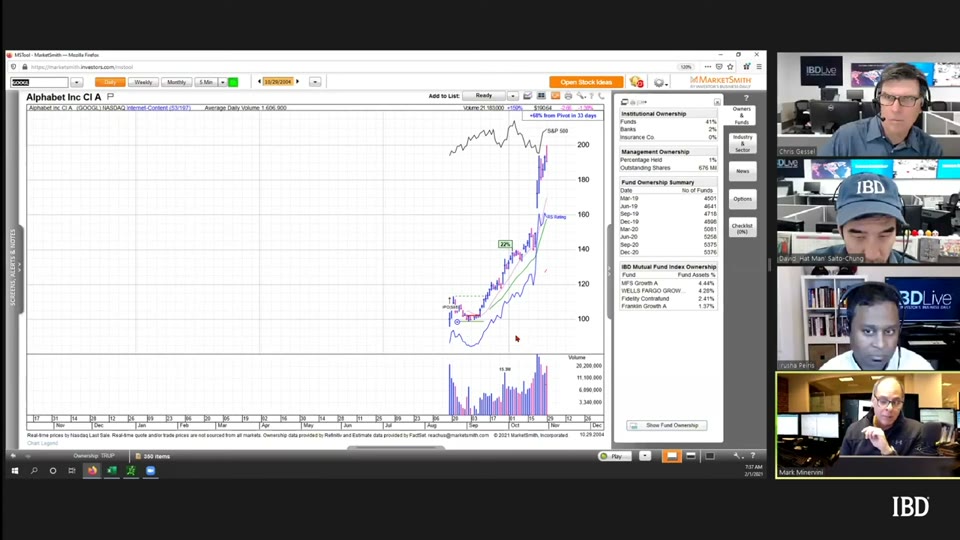Screen dimensions: 960x540
Task: Open Task View on the taskbar
Action: coord(72,470)
